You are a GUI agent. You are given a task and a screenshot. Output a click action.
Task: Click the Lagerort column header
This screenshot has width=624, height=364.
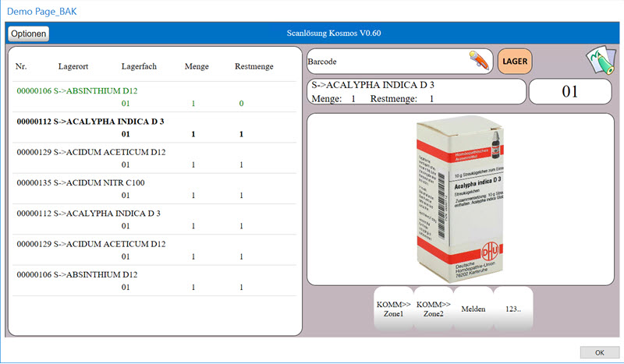click(73, 66)
